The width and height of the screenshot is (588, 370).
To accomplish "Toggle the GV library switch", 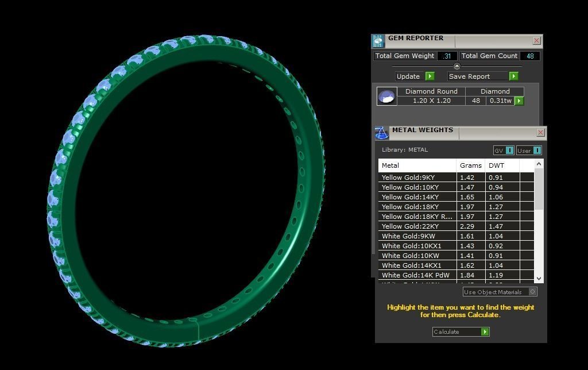I will [510, 151].
